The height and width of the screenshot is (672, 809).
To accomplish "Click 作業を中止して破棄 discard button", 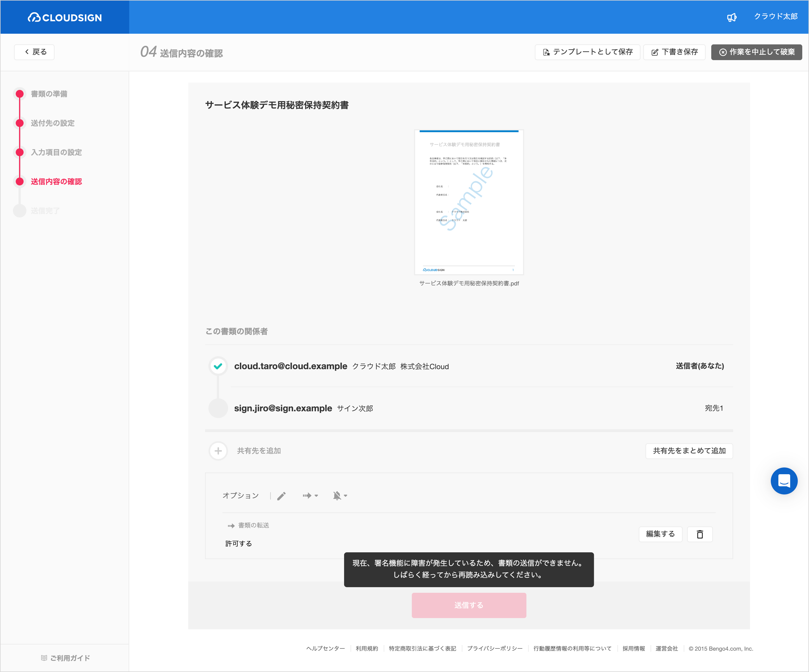I will point(756,52).
